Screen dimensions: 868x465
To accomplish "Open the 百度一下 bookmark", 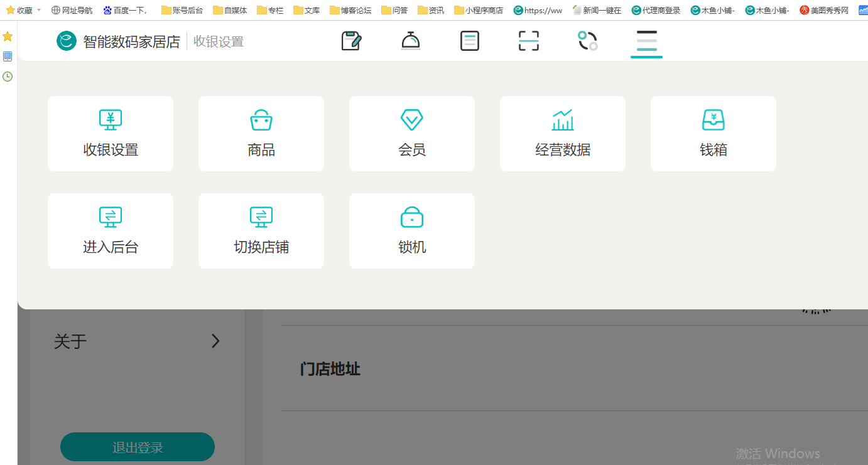I will [125, 10].
